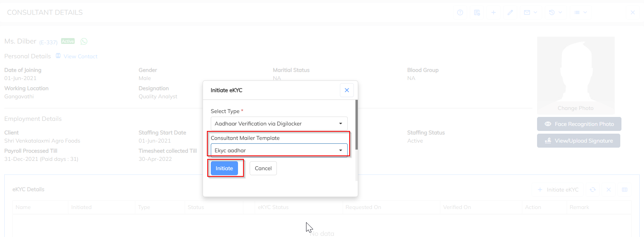The width and height of the screenshot is (644, 237).
Task: Click the X icon in eKYC Details toolbar
Action: click(x=609, y=190)
